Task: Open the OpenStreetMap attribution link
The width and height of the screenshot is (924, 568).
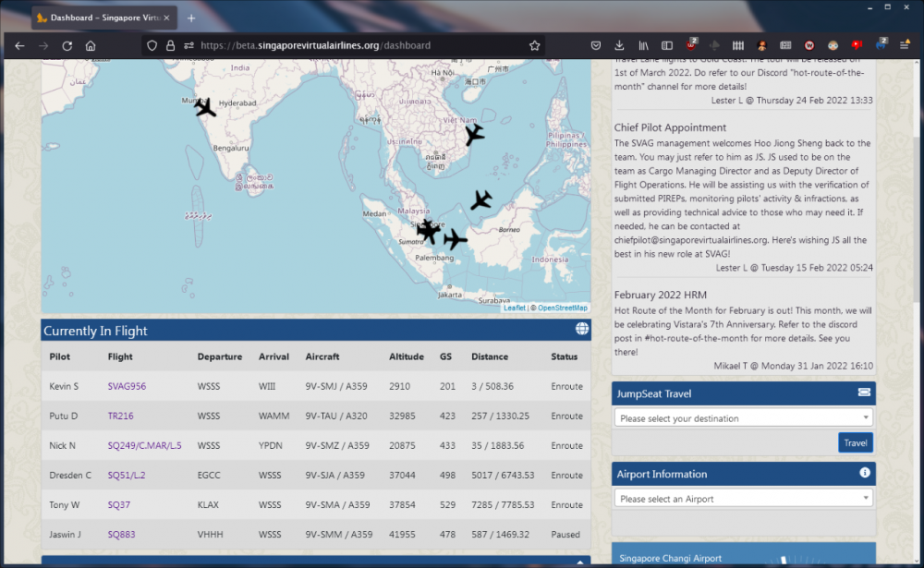Action: (562, 308)
